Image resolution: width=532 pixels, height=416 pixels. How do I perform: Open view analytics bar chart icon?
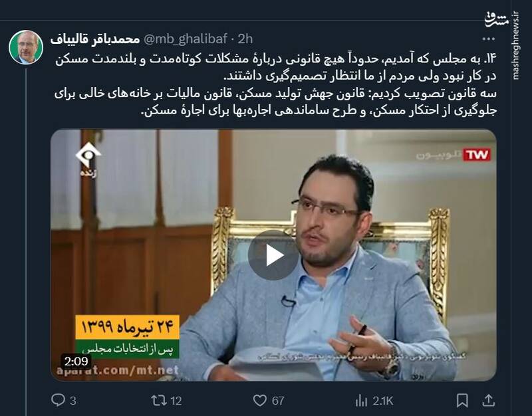pyautogui.click(x=361, y=401)
